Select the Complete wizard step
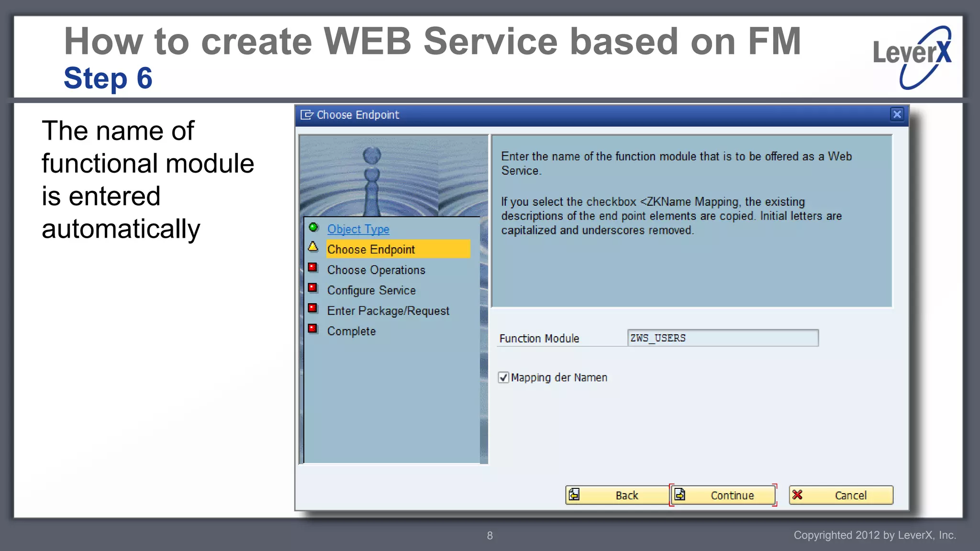 tap(351, 331)
